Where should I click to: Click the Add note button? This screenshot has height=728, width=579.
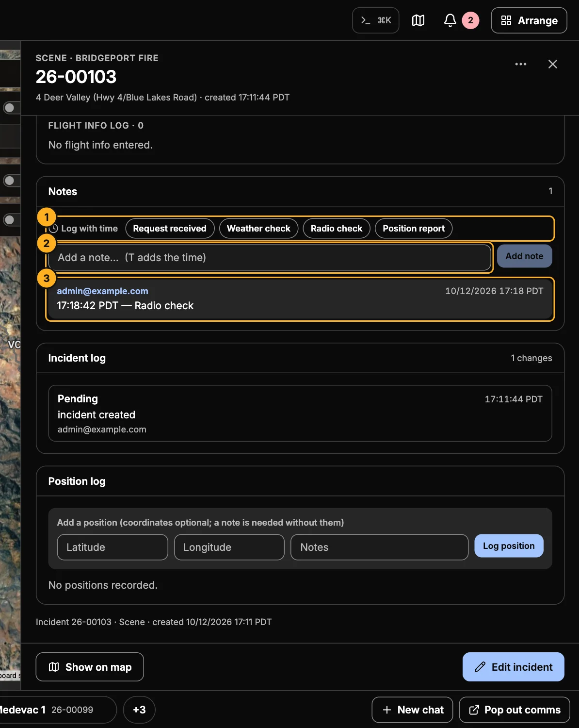tap(524, 256)
